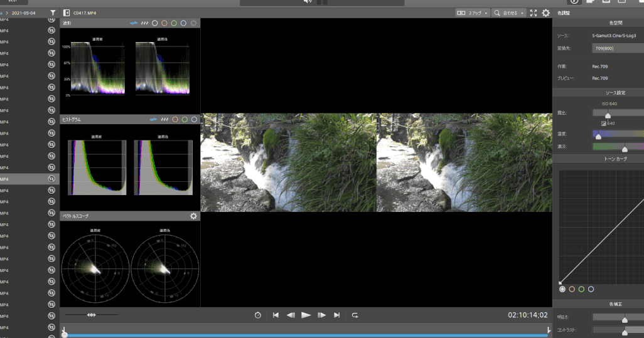Collapse the clip list panel beside C0417.MP4
The height and width of the screenshot is (338, 644).
coord(67,13)
